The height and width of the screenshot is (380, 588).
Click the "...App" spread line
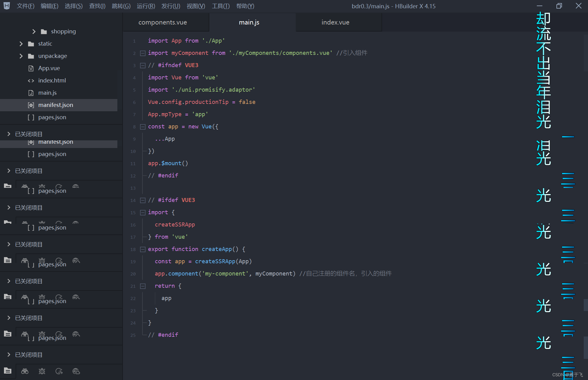click(x=165, y=139)
